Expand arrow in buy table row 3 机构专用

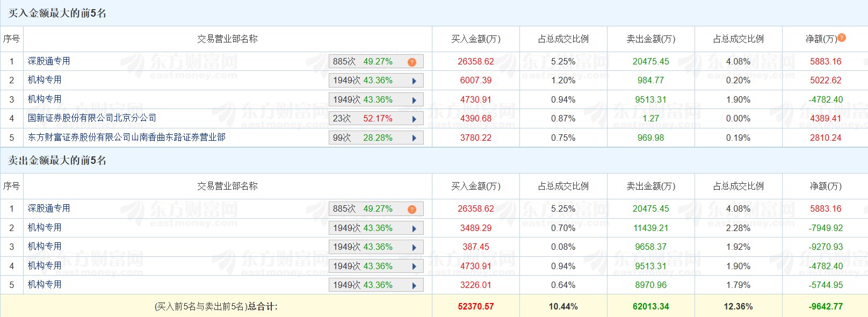[x=414, y=100]
